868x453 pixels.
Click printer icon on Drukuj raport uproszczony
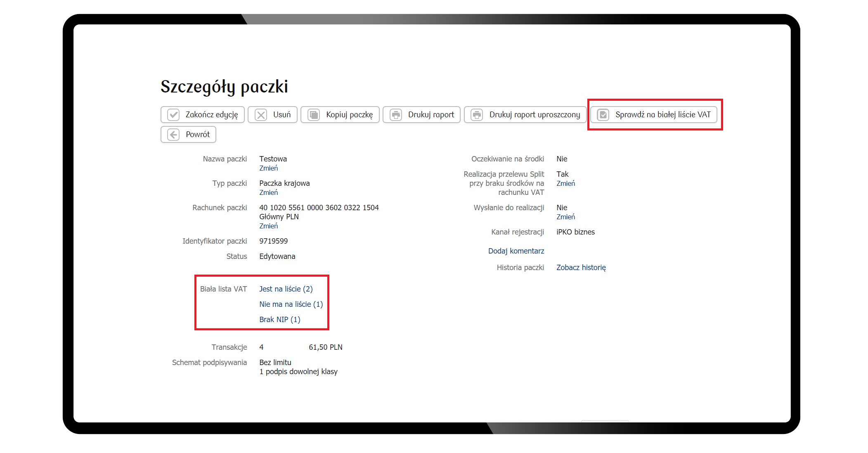(x=477, y=115)
